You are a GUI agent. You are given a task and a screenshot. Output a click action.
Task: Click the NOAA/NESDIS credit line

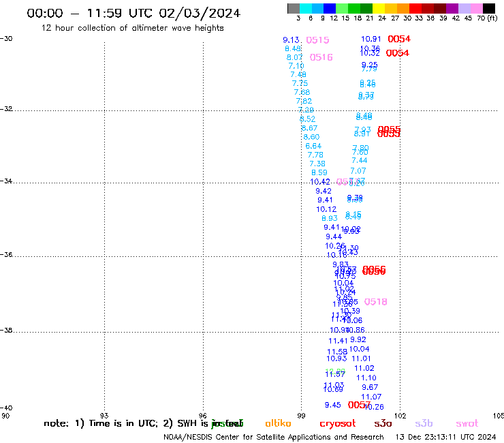(x=274, y=438)
